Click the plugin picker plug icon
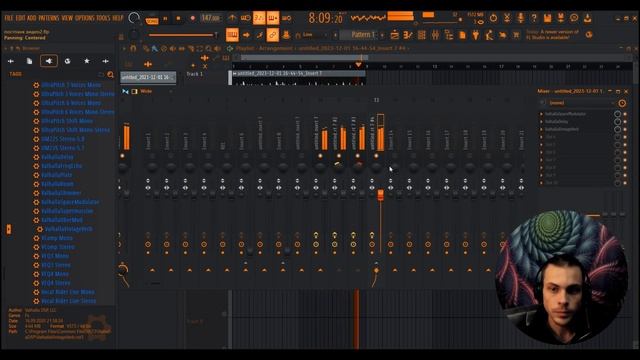This screenshot has width=640, height=360. [x=476, y=35]
